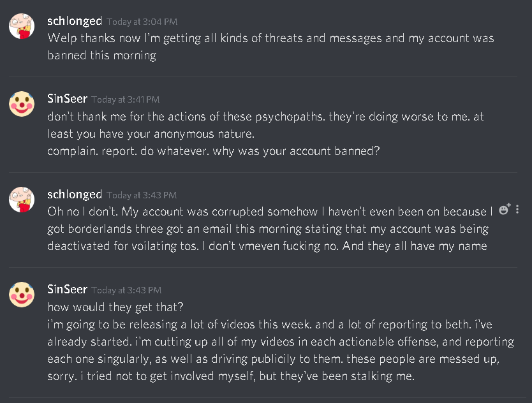The height and width of the screenshot is (403, 532).
Task: Click the 'Today at 3:41 PM' timestamp
Action: [x=126, y=99]
